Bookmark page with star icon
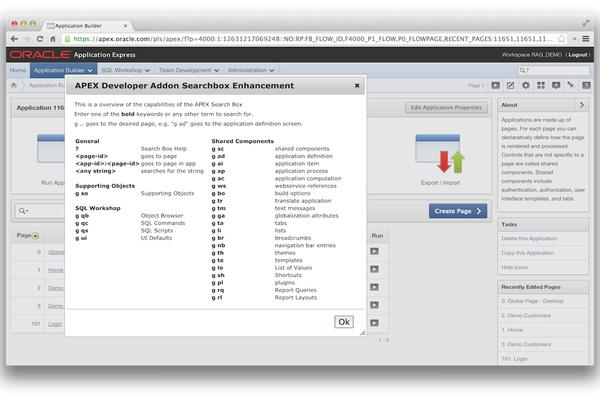Viewport: 600px width, 400px height. click(x=561, y=39)
